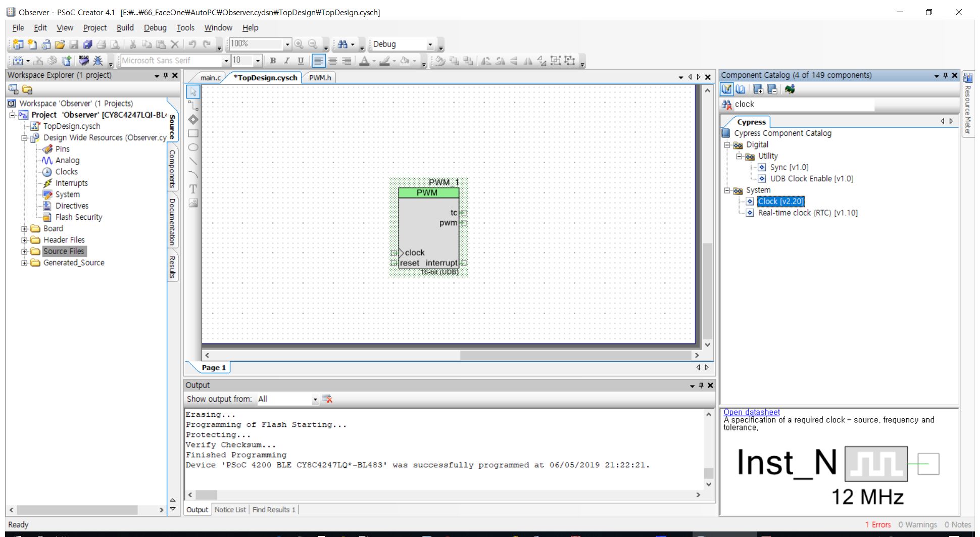980x537 pixels.
Task: Click the clear output icon
Action: [x=327, y=399]
